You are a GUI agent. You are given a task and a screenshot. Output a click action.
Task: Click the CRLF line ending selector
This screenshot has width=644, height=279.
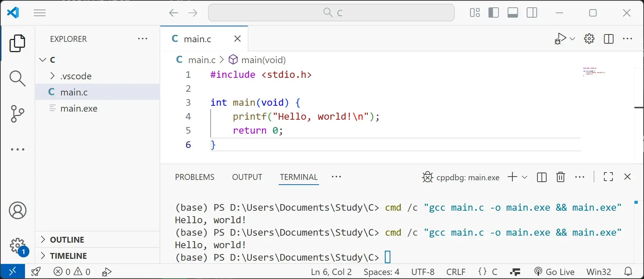tap(455, 272)
